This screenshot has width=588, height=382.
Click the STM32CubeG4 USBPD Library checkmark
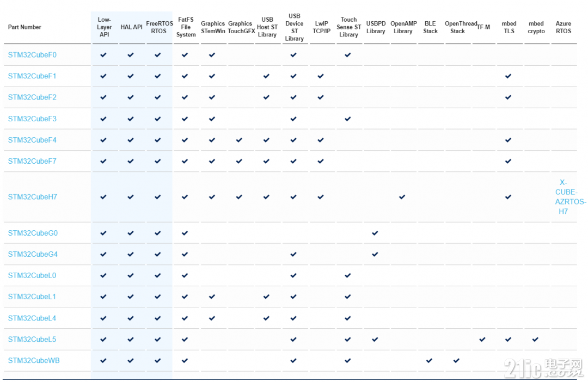[375, 254]
